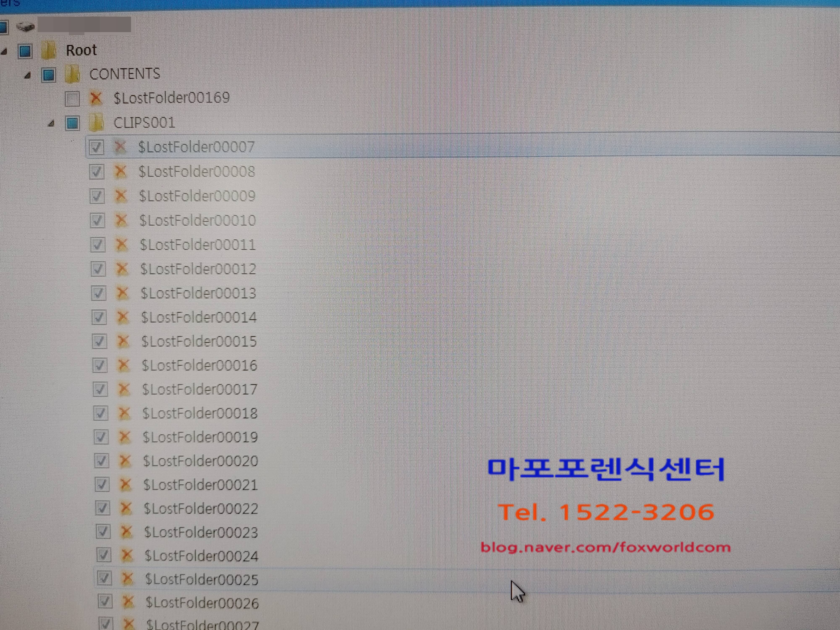Select the $LostFolder00007 entry
Screen dimensions: 840x630
tap(196, 147)
